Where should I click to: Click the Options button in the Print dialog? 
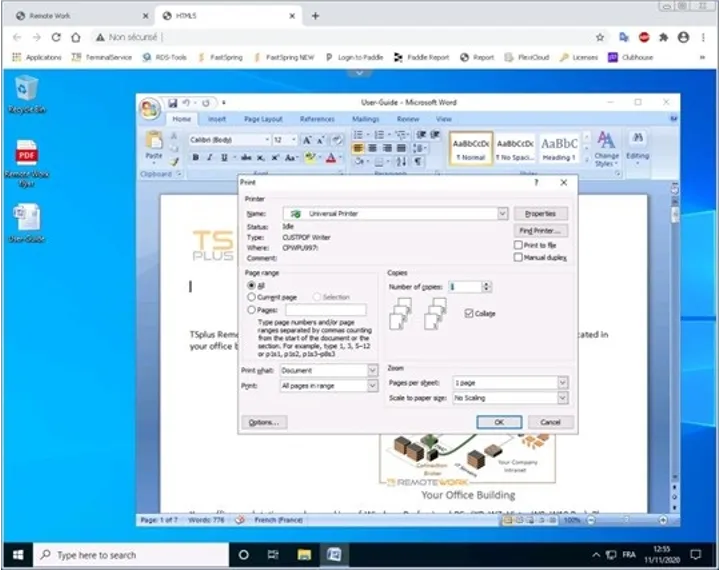point(264,422)
